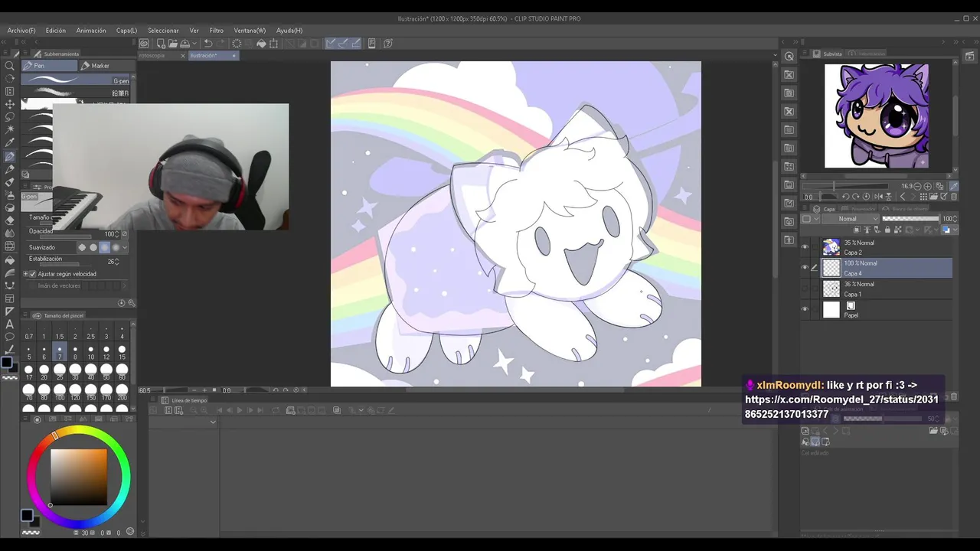Click the smartphone connection icon

[x=372, y=44]
